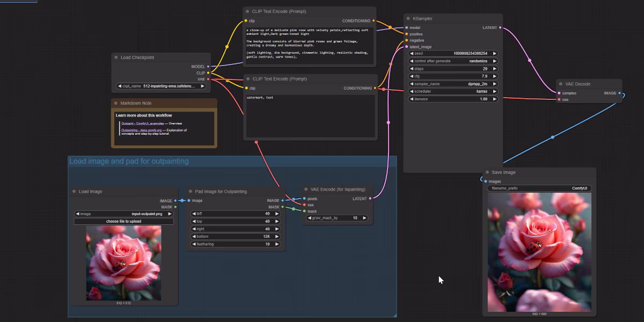Collapse the KSampler node via its header dot

(x=408, y=19)
